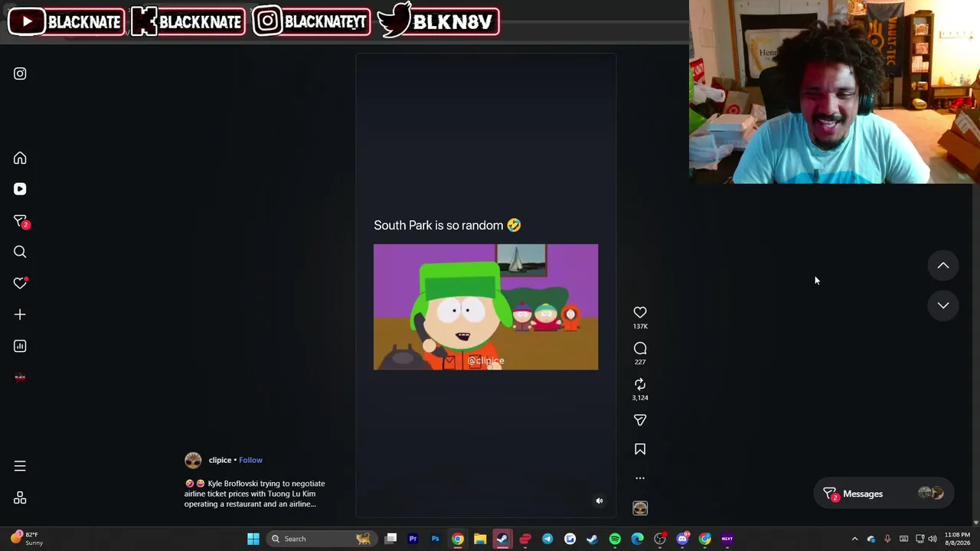
Task: Open the Reels section in the sidebar
Action: click(x=20, y=189)
